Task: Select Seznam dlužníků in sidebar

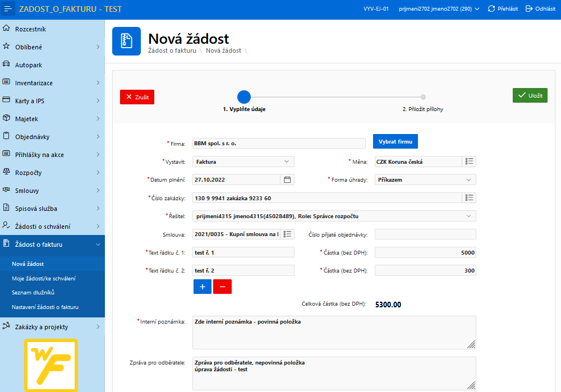Action: (x=33, y=293)
